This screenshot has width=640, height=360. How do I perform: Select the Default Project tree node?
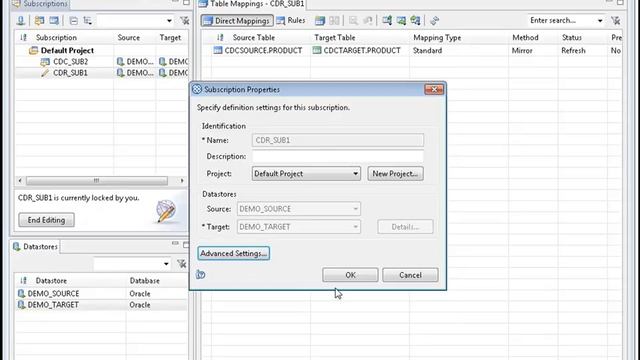click(x=67, y=51)
